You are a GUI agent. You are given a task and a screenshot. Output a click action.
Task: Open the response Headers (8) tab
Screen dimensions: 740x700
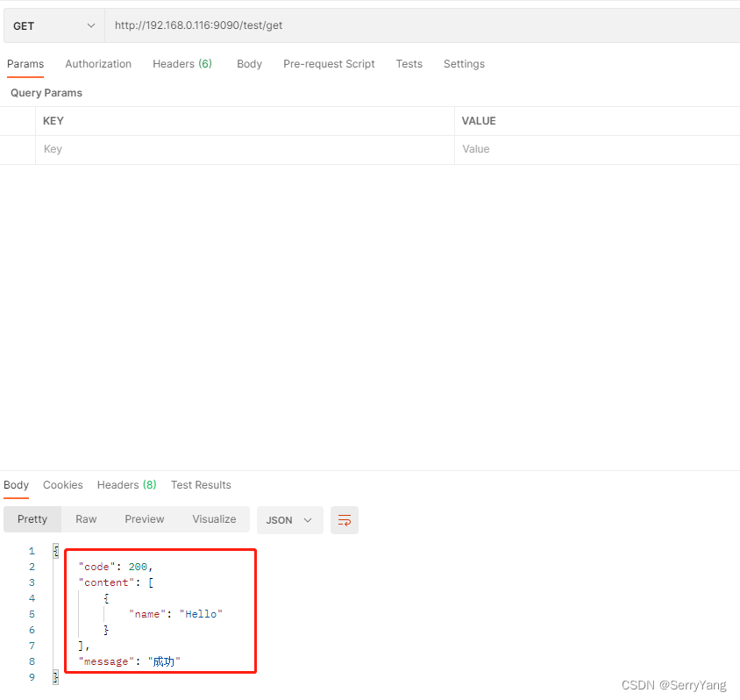coord(126,485)
